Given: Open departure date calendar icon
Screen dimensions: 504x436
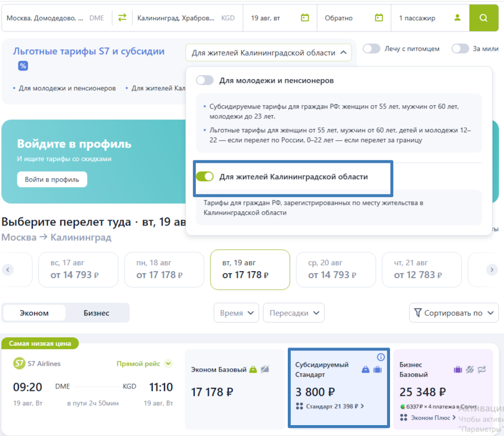Looking at the screenshot, I should click(305, 18).
